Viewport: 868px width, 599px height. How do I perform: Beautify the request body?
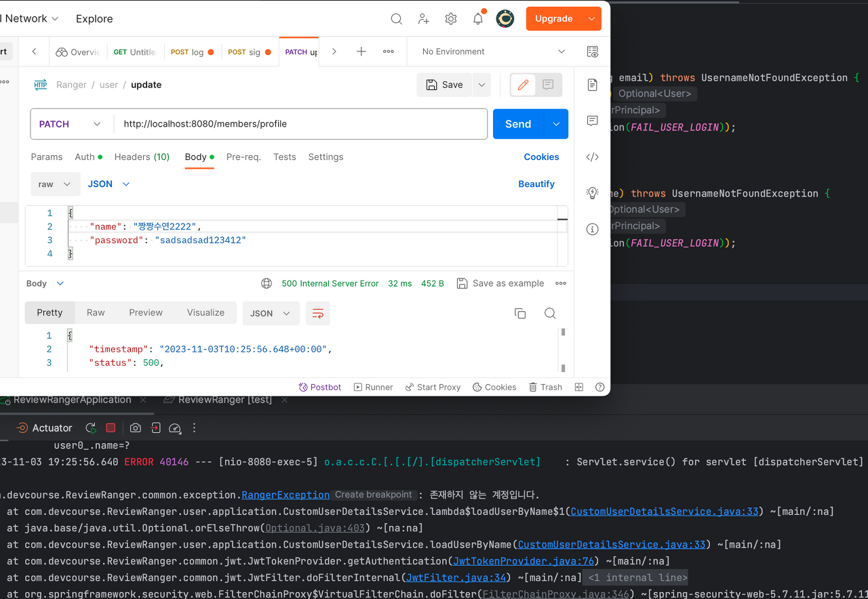536,184
